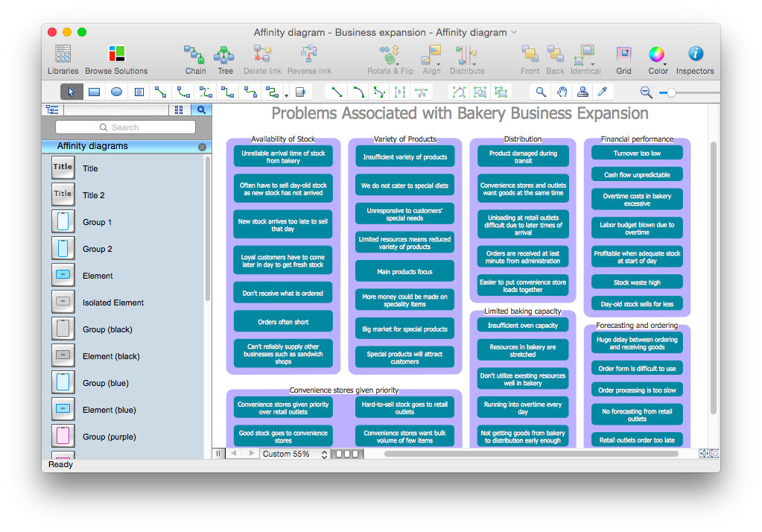Bring object to Front
Image resolution: width=762 pixels, height=532 pixels.
[x=530, y=54]
